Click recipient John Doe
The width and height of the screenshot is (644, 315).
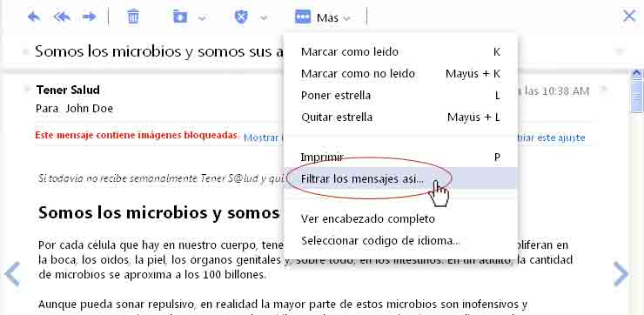coord(89,109)
